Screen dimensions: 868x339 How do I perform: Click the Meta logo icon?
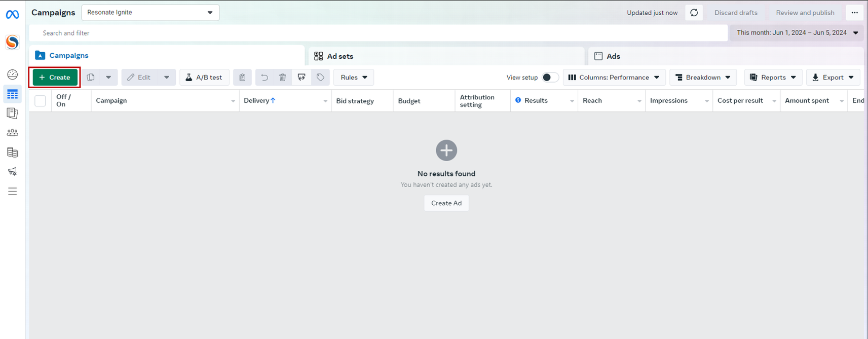12,15
